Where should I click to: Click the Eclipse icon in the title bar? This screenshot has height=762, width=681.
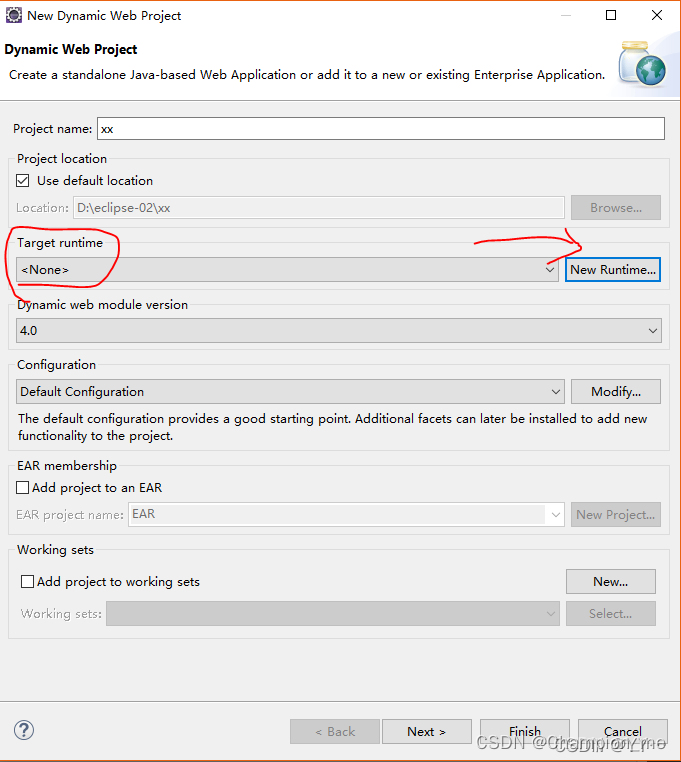click(14, 16)
